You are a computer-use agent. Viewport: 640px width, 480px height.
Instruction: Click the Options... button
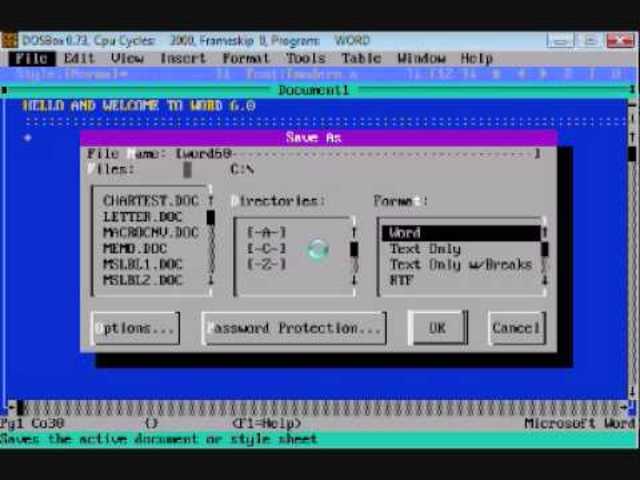tap(135, 328)
